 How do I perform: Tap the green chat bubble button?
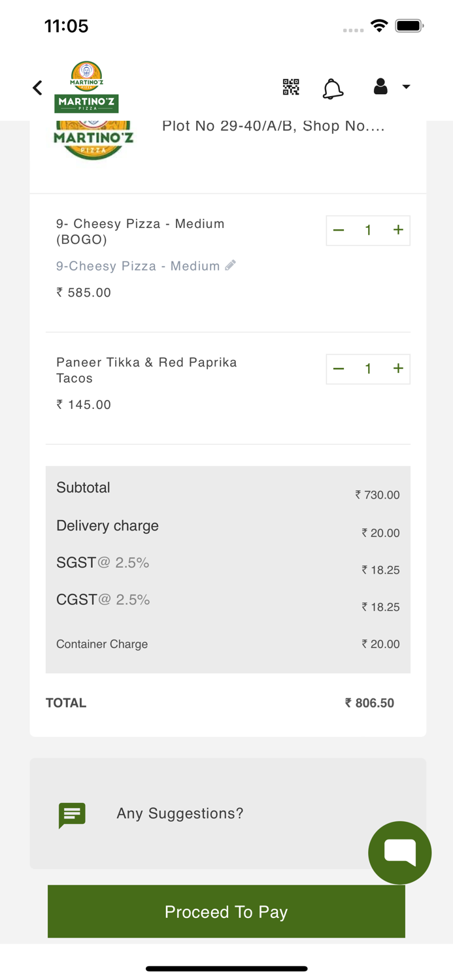[399, 852]
